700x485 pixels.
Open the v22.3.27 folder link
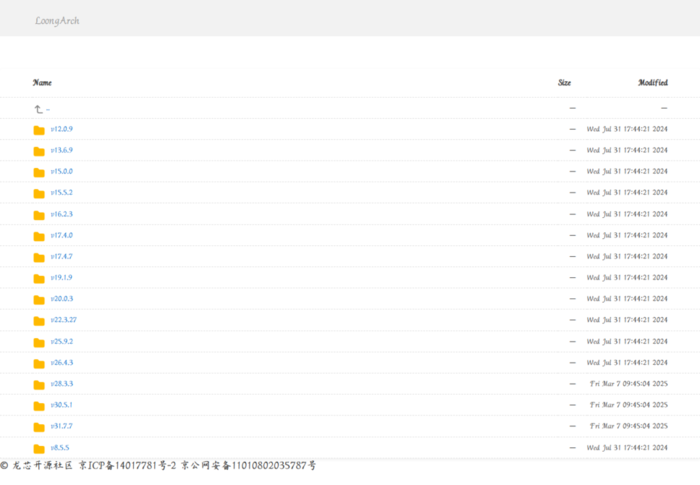[64, 320]
